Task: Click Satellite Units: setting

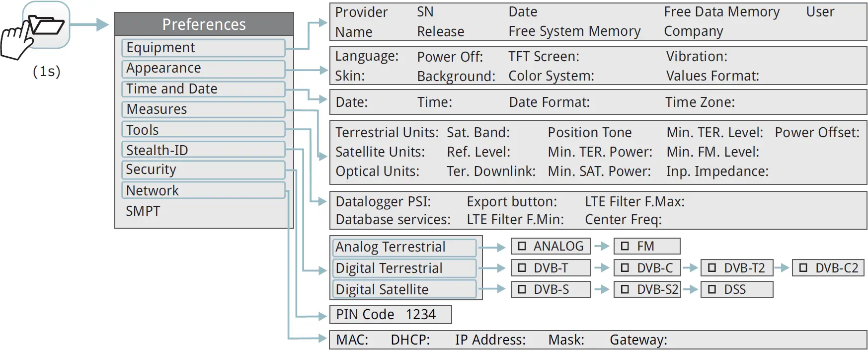Action: [x=380, y=152]
